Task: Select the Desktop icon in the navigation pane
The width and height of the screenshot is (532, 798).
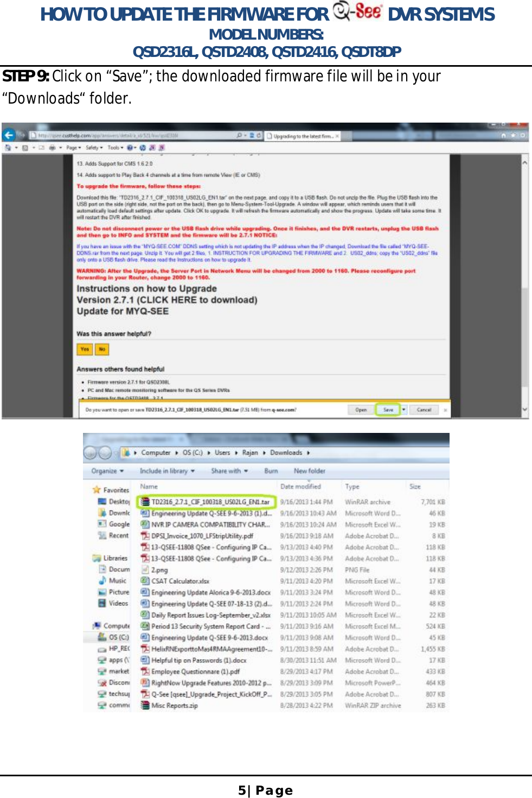Action: (101, 501)
